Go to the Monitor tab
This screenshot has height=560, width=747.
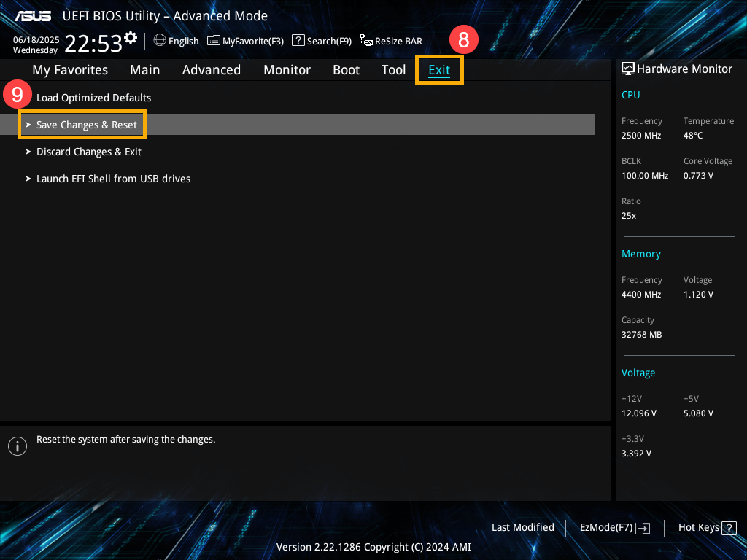click(287, 70)
